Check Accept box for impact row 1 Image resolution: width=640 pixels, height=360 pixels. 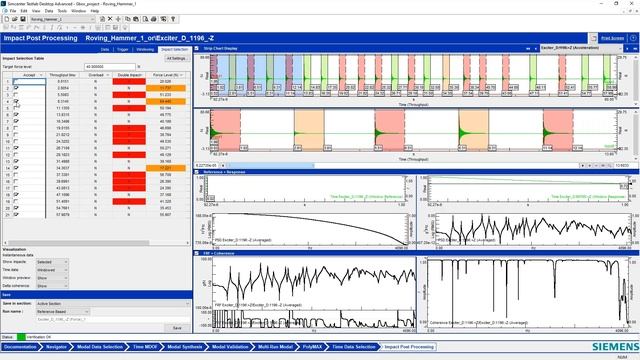click(x=16, y=82)
